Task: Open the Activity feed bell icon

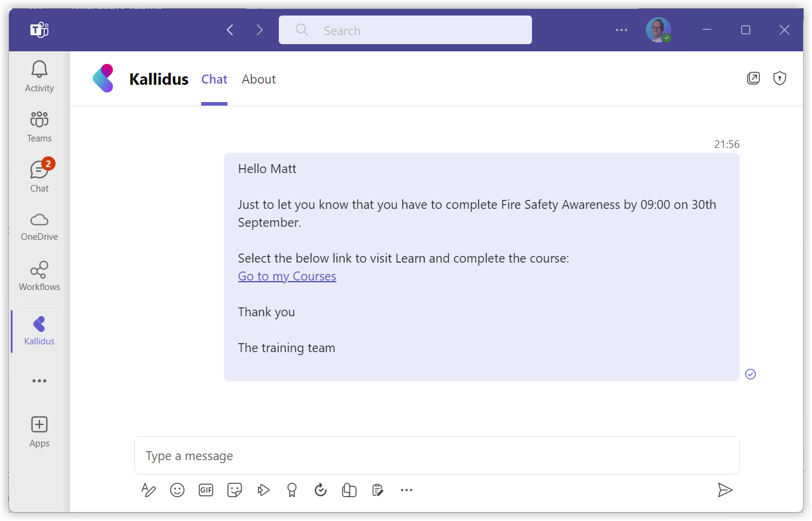Action: point(39,76)
